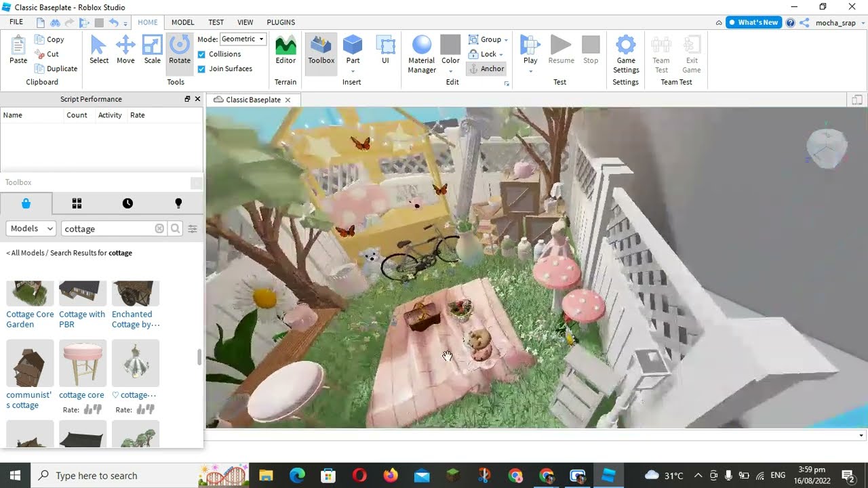Click the pink cottage core stool thumbnail
This screenshot has width=868, height=488.
(x=82, y=363)
